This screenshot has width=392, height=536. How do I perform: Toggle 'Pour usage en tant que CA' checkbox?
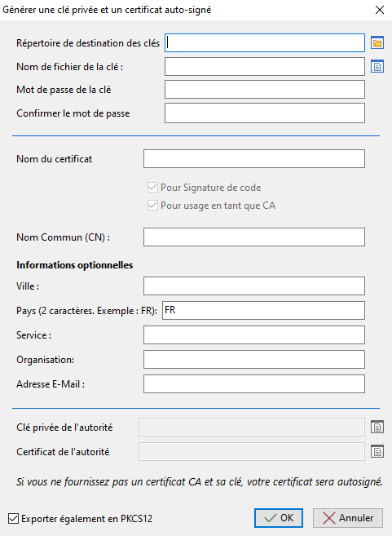tap(152, 206)
